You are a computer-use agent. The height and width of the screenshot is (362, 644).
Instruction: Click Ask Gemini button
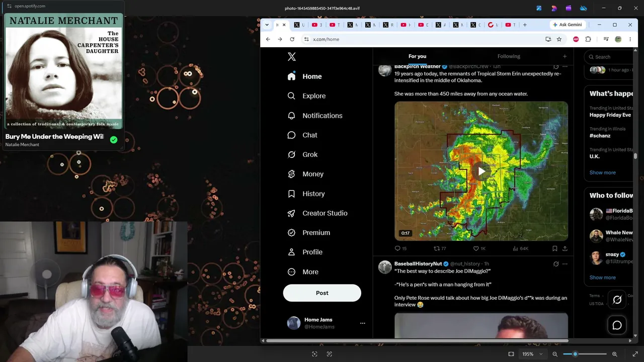tap(567, 25)
